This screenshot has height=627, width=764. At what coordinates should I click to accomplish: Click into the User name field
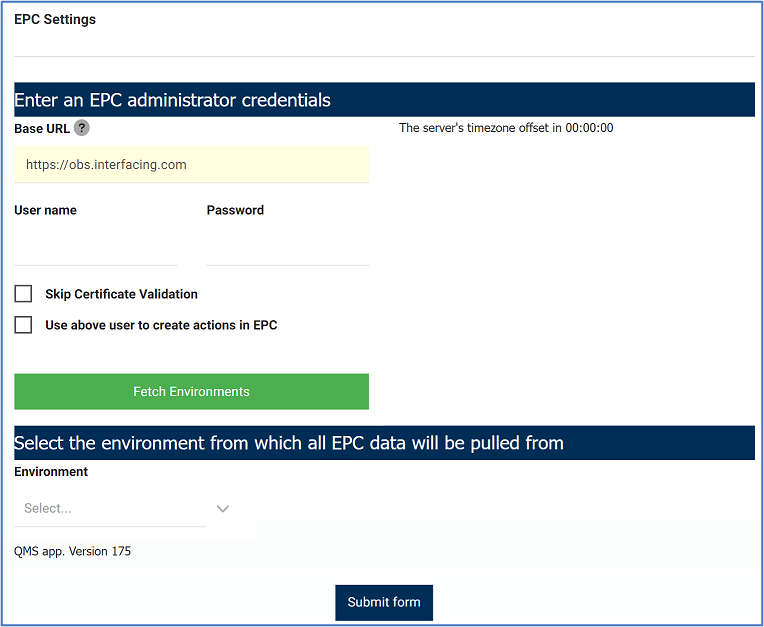click(95, 248)
